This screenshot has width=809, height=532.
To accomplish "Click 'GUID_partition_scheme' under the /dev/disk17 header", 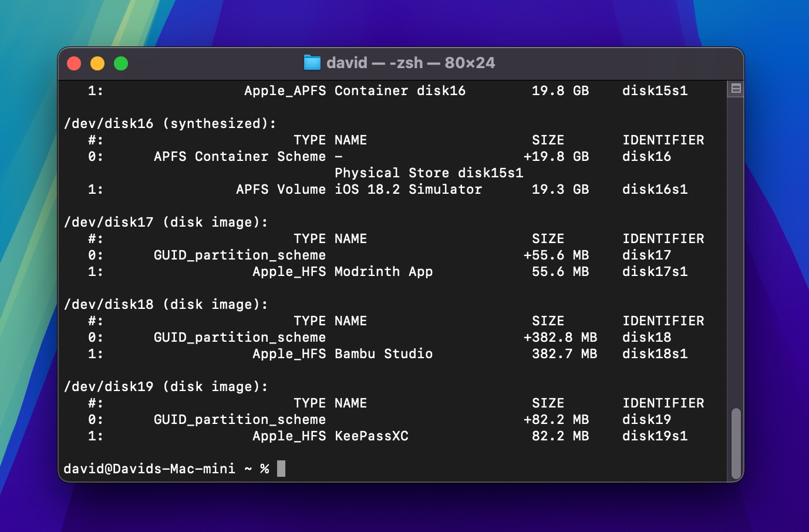I will pyautogui.click(x=240, y=255).
